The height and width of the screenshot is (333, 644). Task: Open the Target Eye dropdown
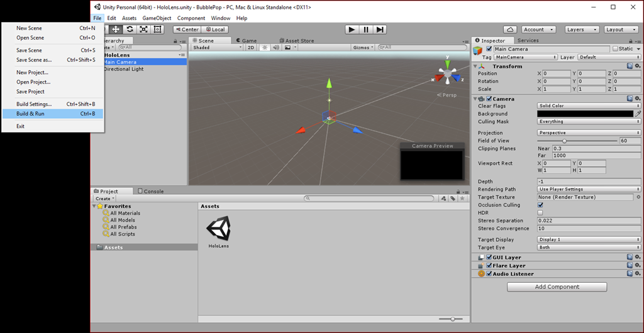(589, 248)
